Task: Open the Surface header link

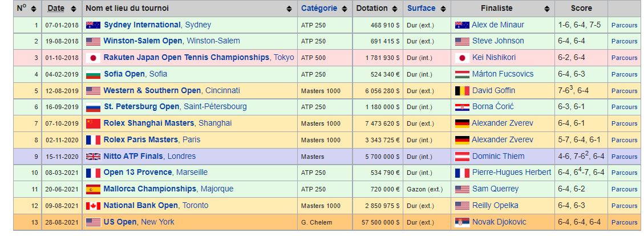Action: point(421,9)
